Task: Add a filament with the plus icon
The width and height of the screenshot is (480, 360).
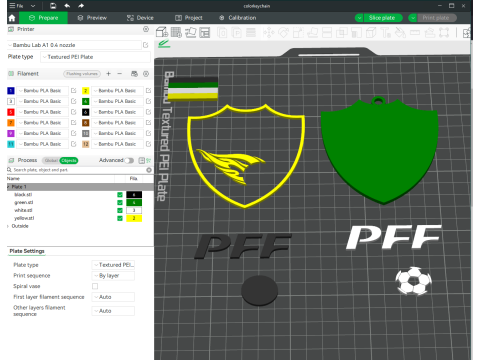Action: point(108,74)
